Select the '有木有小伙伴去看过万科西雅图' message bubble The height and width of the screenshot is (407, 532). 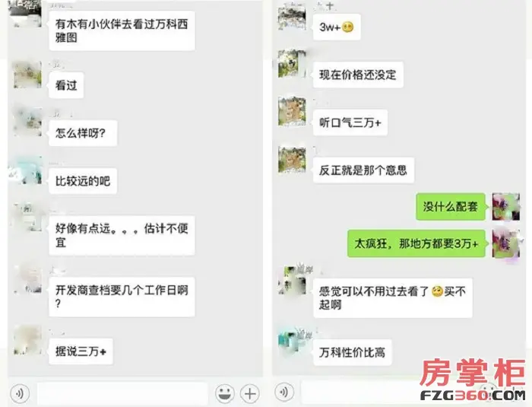122,31
